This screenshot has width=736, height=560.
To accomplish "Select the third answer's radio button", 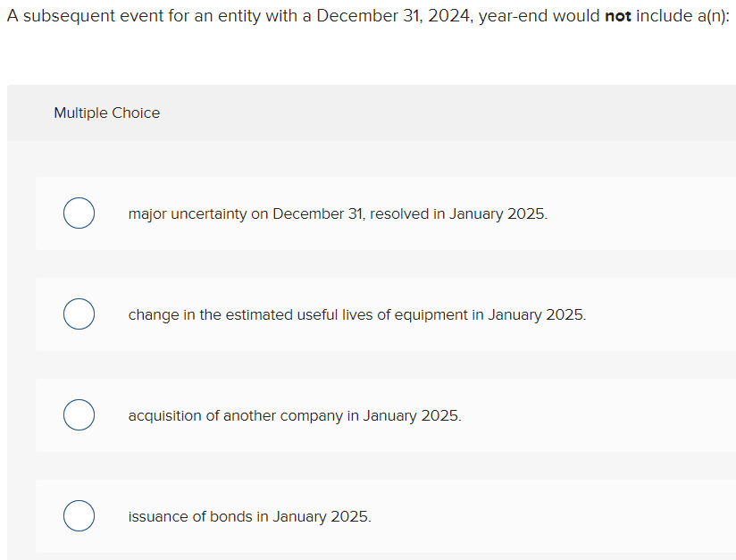I will [79, 415].
